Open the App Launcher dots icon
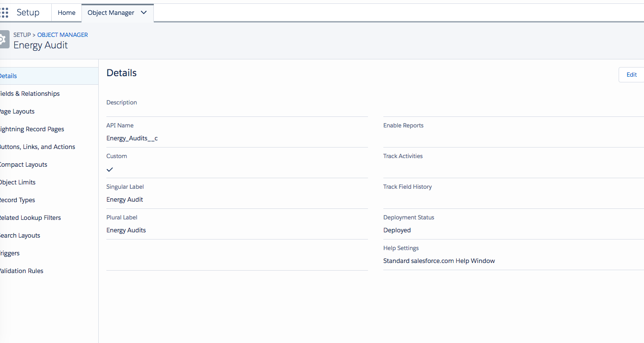This screenshot has width=644, height=343. [4, 12]
